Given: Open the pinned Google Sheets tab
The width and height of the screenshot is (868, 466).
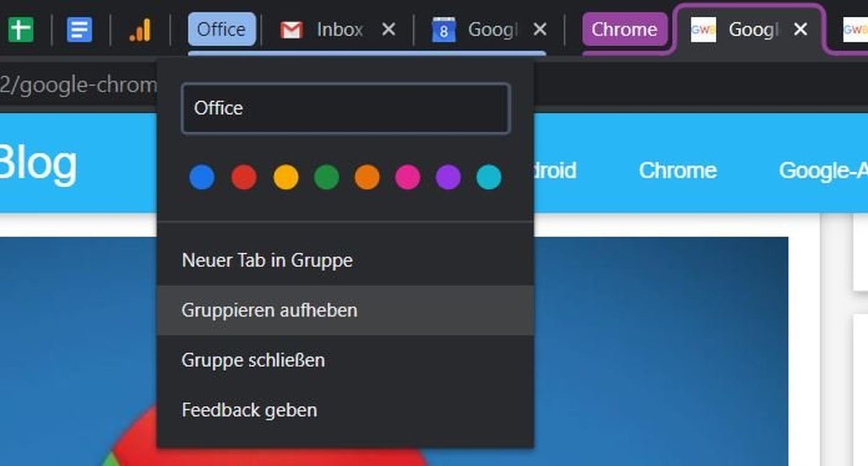Looking at the screenshot, I should [22, 29].
